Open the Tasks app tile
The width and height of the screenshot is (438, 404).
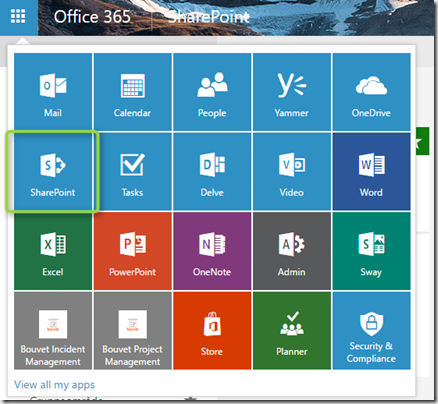[x=133, y=172]
